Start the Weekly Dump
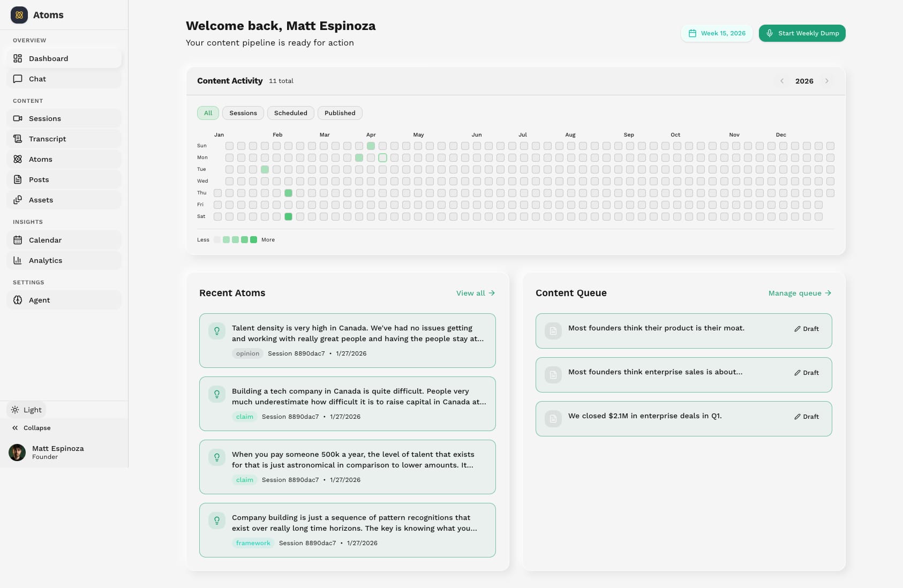This screenshot has width=903, height=588. point(802,33)
